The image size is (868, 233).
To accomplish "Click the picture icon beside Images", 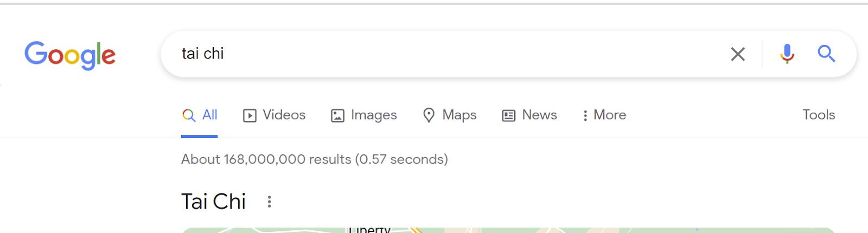I will (337, 115).
